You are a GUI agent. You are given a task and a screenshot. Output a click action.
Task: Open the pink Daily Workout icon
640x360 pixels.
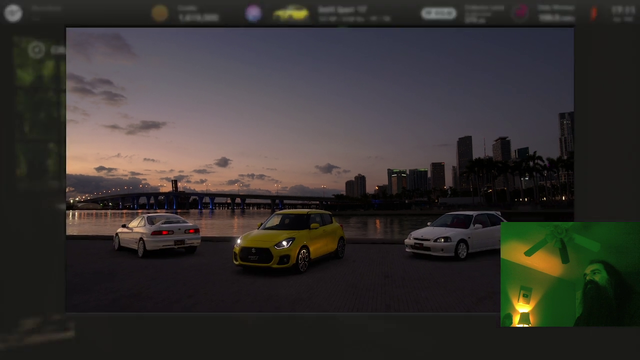click(x=521, y=13)
